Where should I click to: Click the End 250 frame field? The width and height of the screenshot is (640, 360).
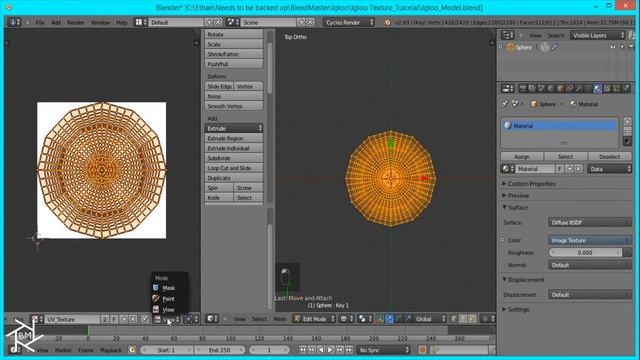[x=220, y=350]
